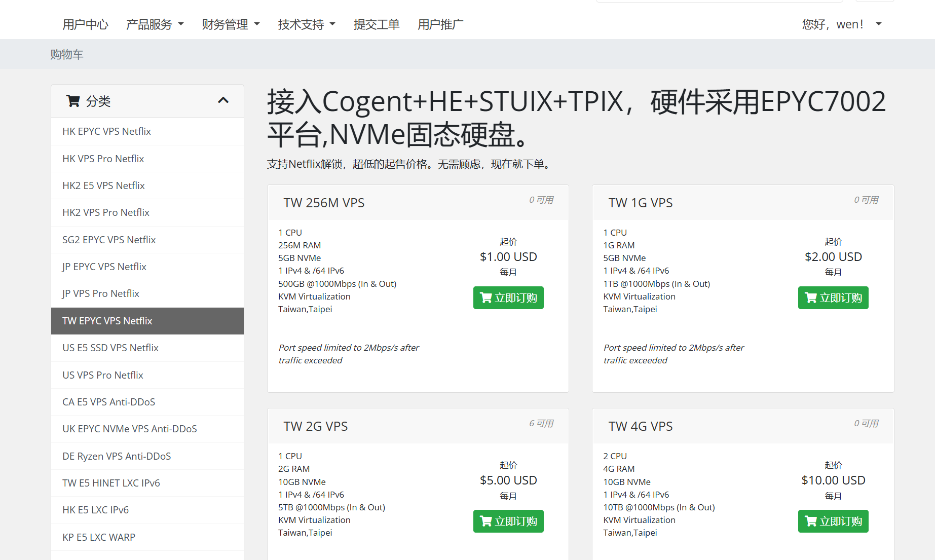Click the shopping cart icon beside 分类
The height and width of the screenshot is (560, 935).
(73, 101)
